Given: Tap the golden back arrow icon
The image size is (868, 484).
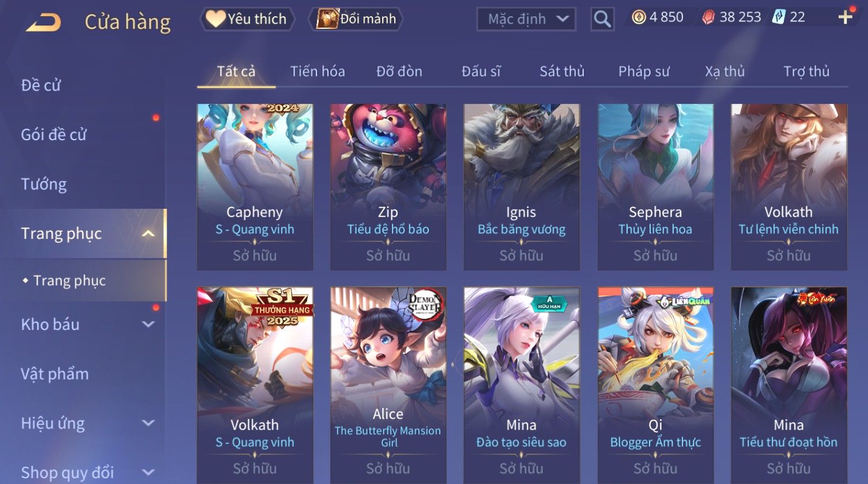Looking at the screenshot, I should 44,22.
